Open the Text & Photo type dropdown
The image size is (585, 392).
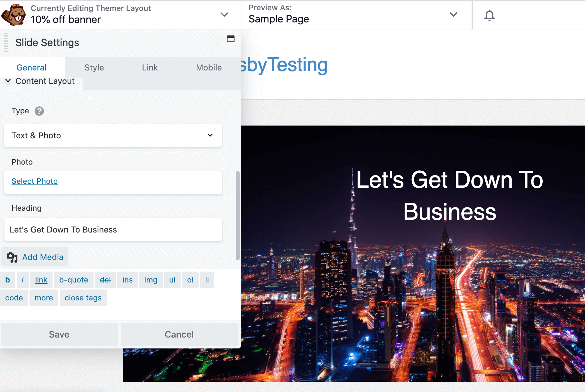(112, 135)
